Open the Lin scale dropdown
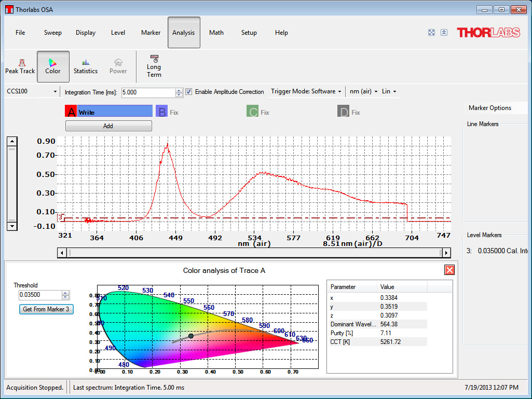 (x=389, y=91)
